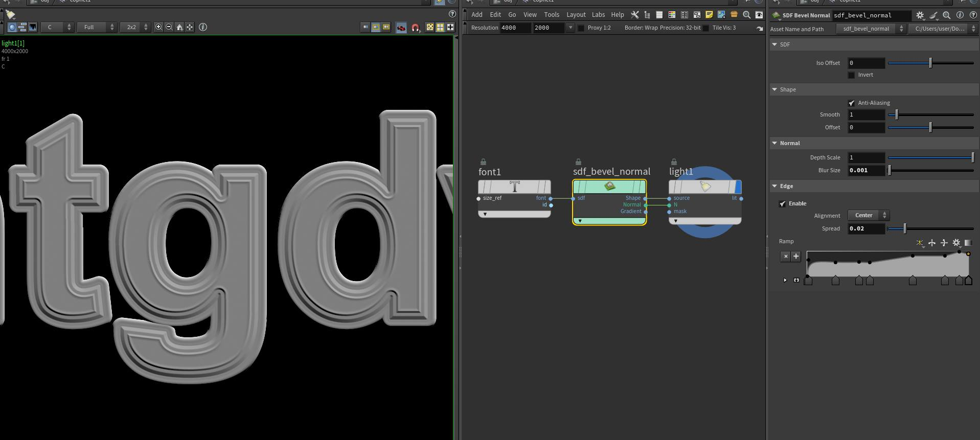Click the home view icon in viewer

(x=179, y=27)
